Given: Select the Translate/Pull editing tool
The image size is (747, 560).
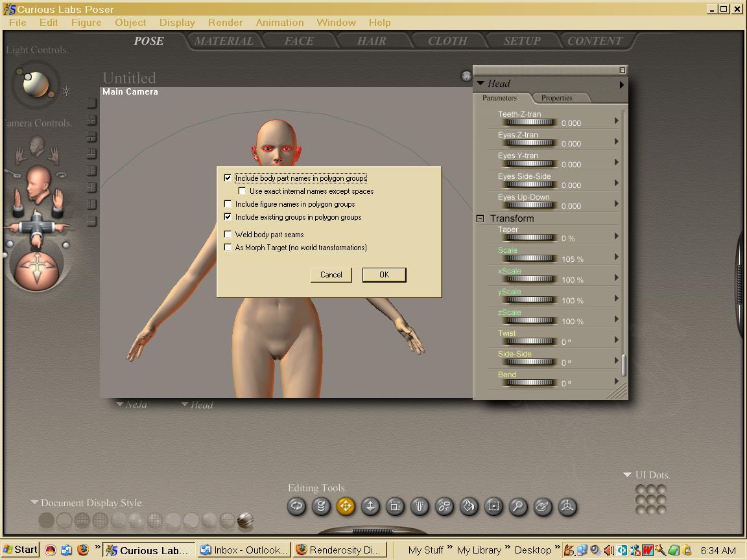Looking at the screenshot, I should tap(346, 506).
